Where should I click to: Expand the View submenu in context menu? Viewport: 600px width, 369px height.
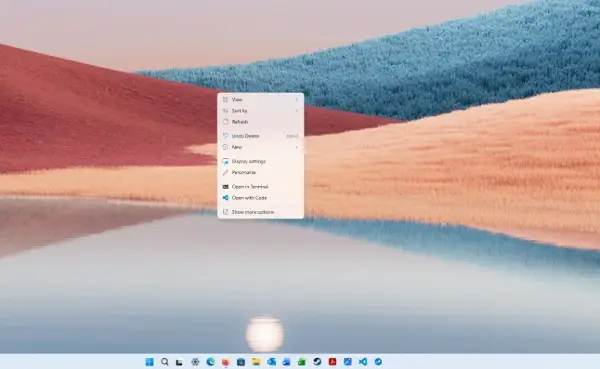tap(261, 100)
